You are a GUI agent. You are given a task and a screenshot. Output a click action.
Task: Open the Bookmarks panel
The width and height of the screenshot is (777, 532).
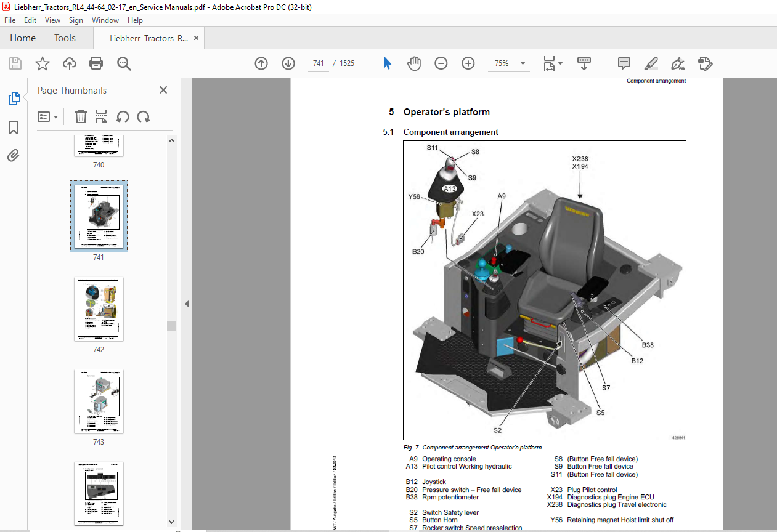(x=14, y=127)
